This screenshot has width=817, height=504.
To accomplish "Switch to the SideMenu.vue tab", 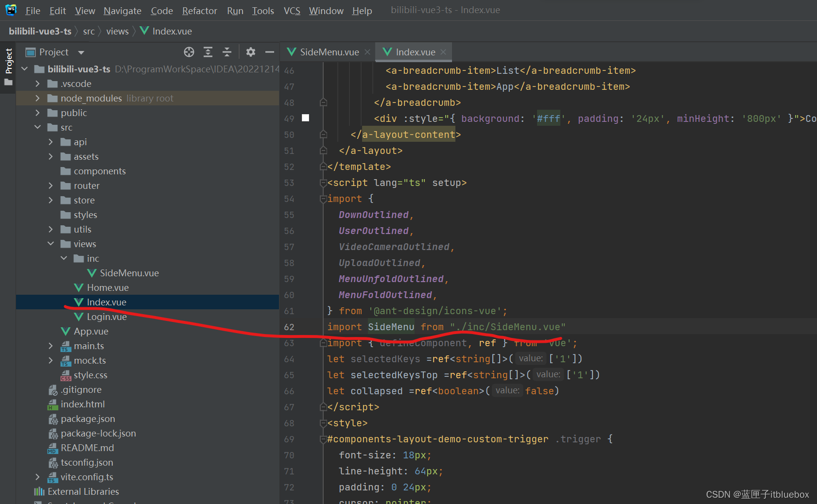I will pyautogui.click(x=329, y=52).
